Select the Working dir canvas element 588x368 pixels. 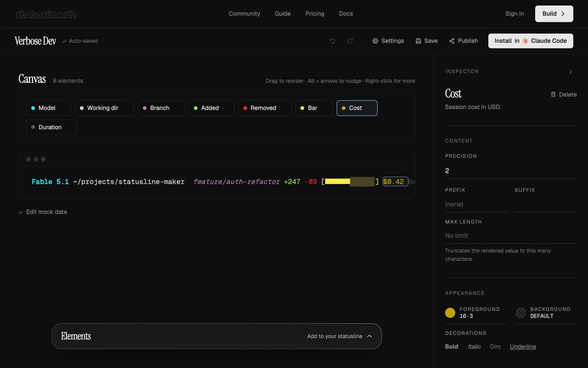click(104, 108)
